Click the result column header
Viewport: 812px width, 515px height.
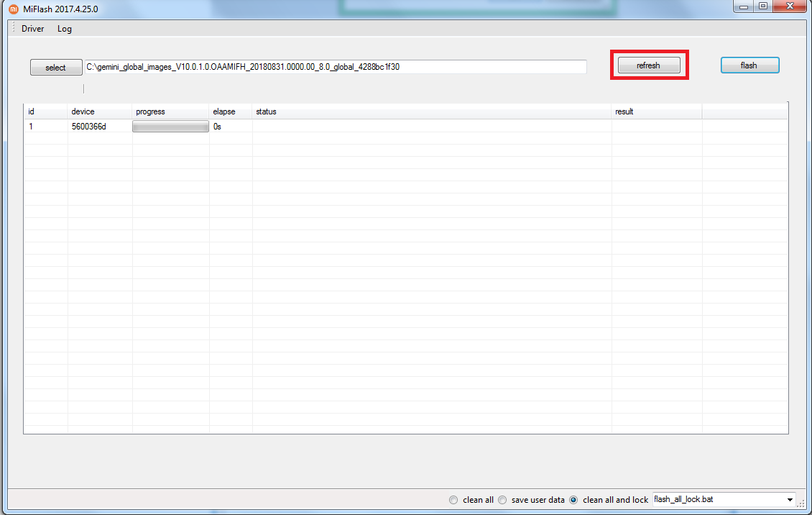point(657,111)
